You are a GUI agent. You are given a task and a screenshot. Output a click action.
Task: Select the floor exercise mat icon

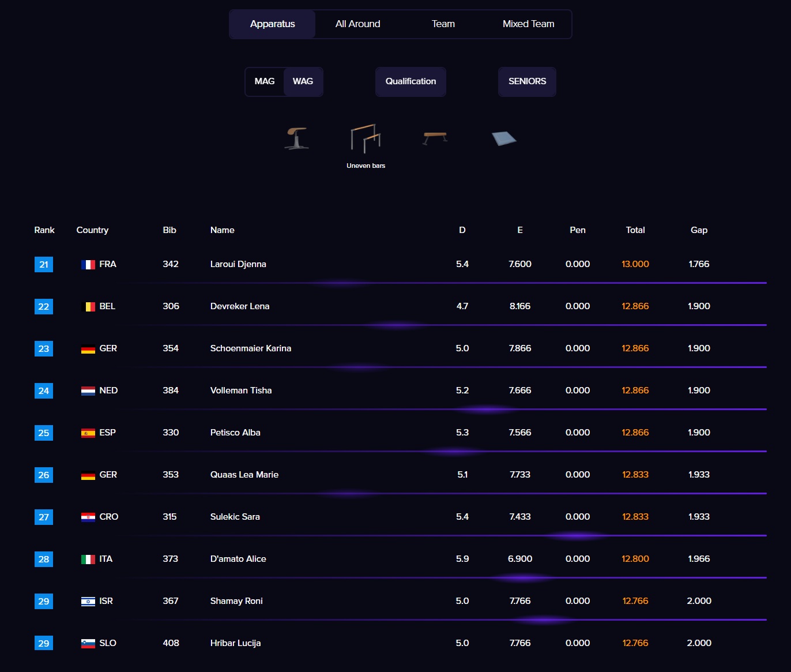504,138
